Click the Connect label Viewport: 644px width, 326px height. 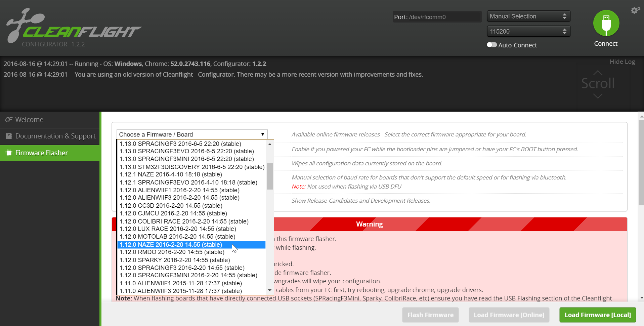coord(606,44)
